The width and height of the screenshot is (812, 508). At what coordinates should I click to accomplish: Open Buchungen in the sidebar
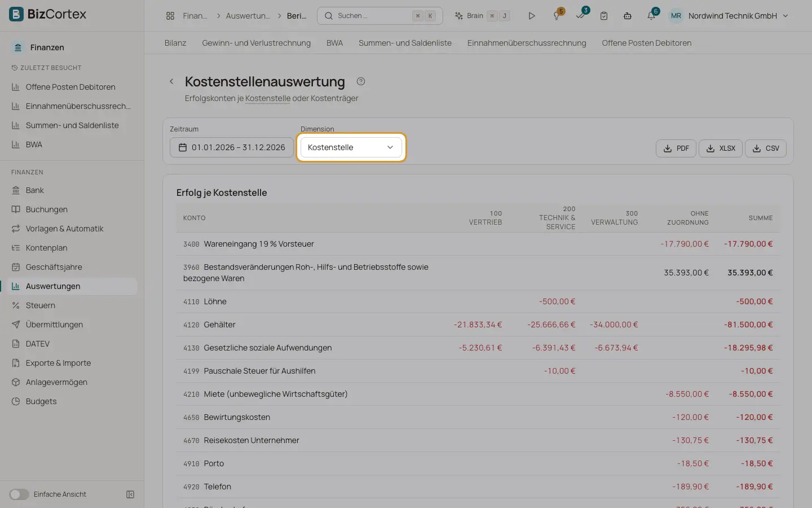coord(72,209)
